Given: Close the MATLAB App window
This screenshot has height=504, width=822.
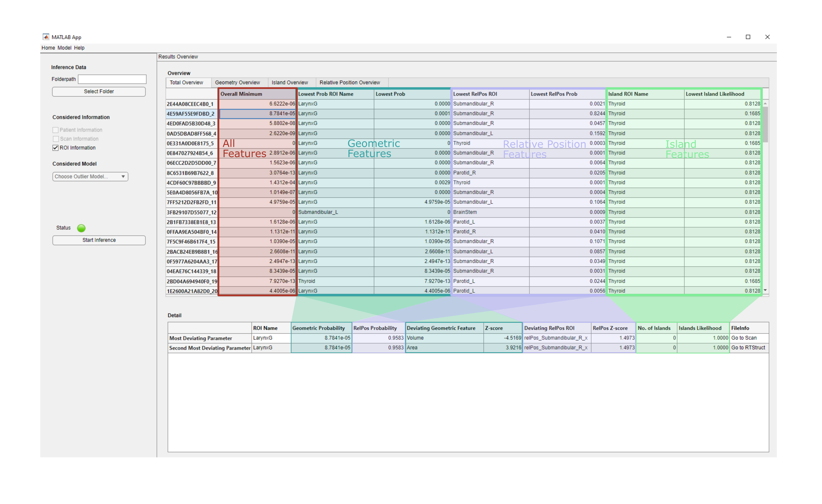Looking at the screenshot, I should [x=767, y=37].
